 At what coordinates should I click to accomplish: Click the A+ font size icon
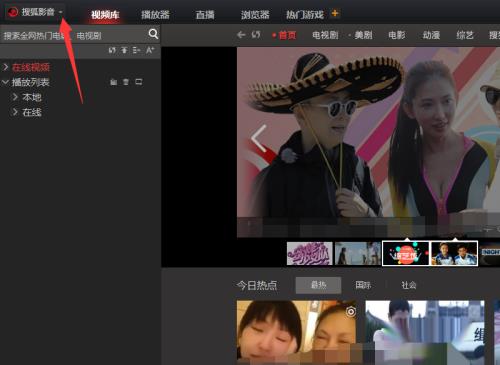click(x=150, y=50)
